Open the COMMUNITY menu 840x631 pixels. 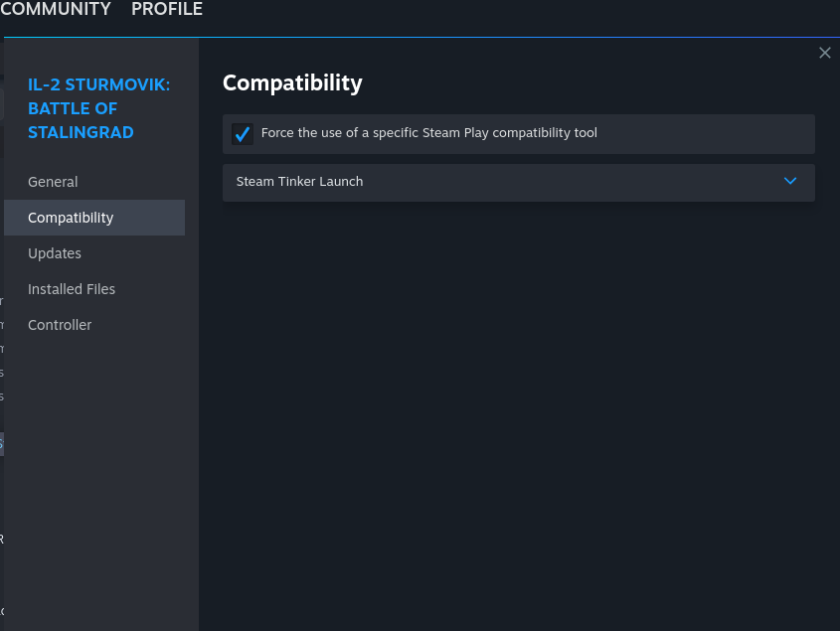pos(56,10)
